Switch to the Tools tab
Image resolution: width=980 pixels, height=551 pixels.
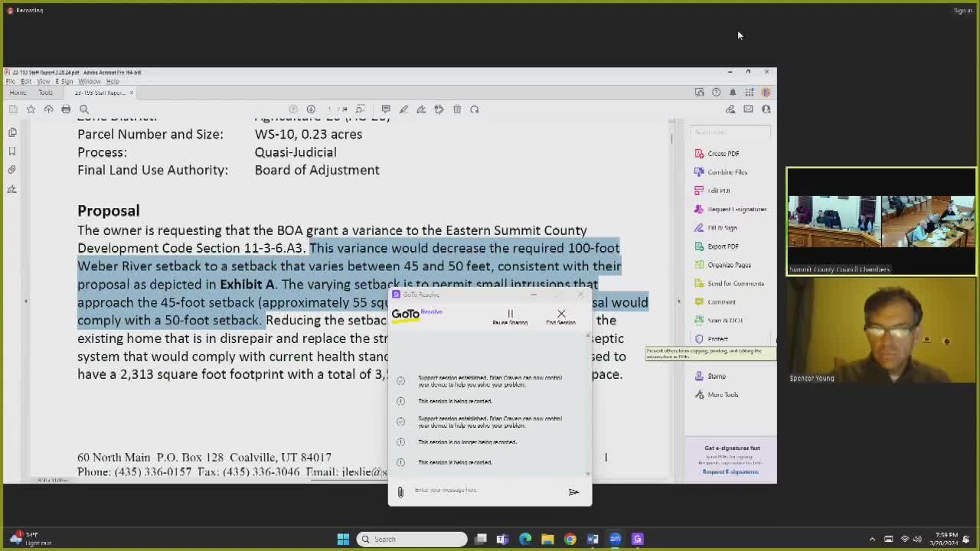click(x=45, y=93)
